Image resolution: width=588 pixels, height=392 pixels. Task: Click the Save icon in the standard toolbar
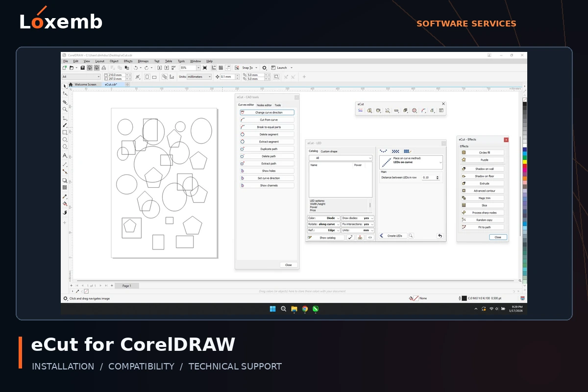tap(82, 68)
